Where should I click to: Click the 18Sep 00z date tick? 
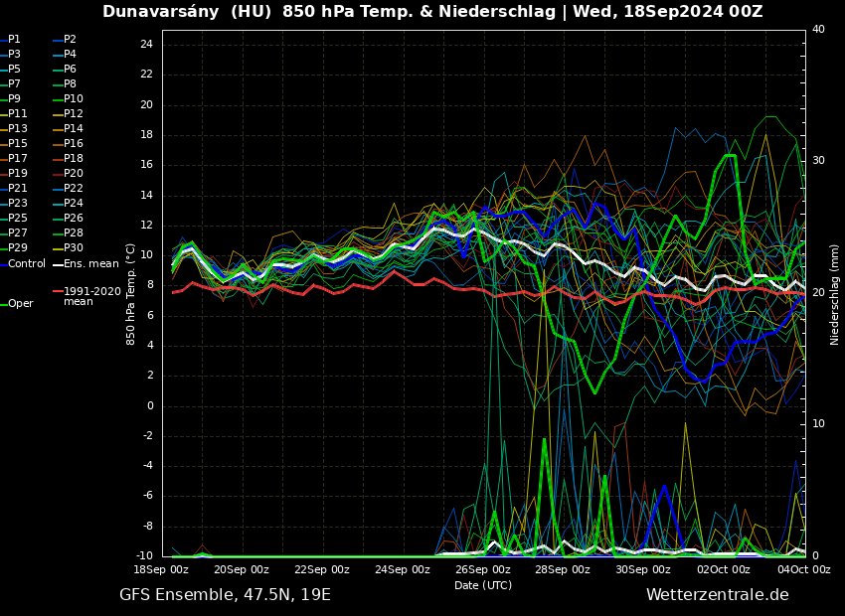(161, 570)
